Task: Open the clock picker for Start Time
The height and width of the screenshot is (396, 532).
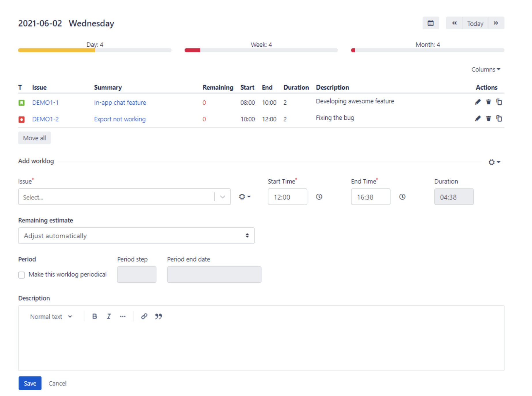Action: 319,197
